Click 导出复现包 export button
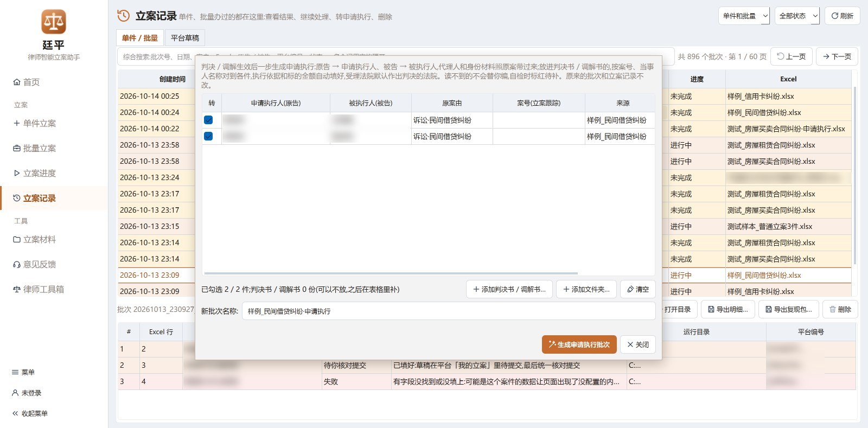 coord(789,309)
